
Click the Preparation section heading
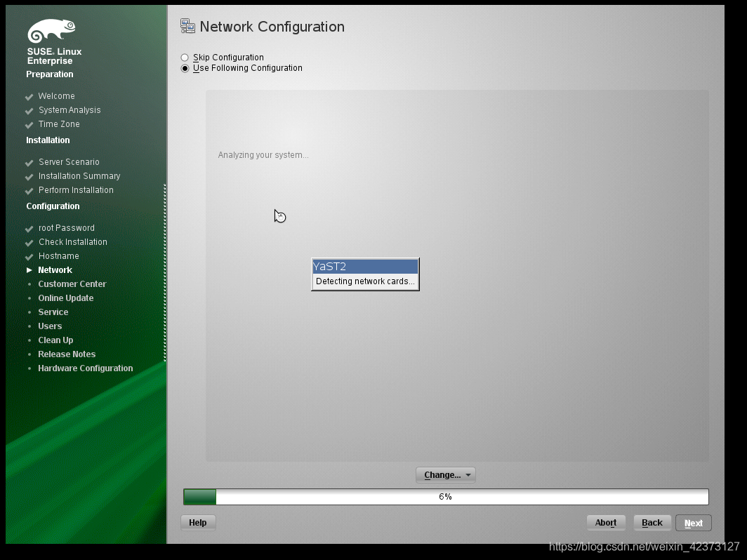(x=50, y=74)
